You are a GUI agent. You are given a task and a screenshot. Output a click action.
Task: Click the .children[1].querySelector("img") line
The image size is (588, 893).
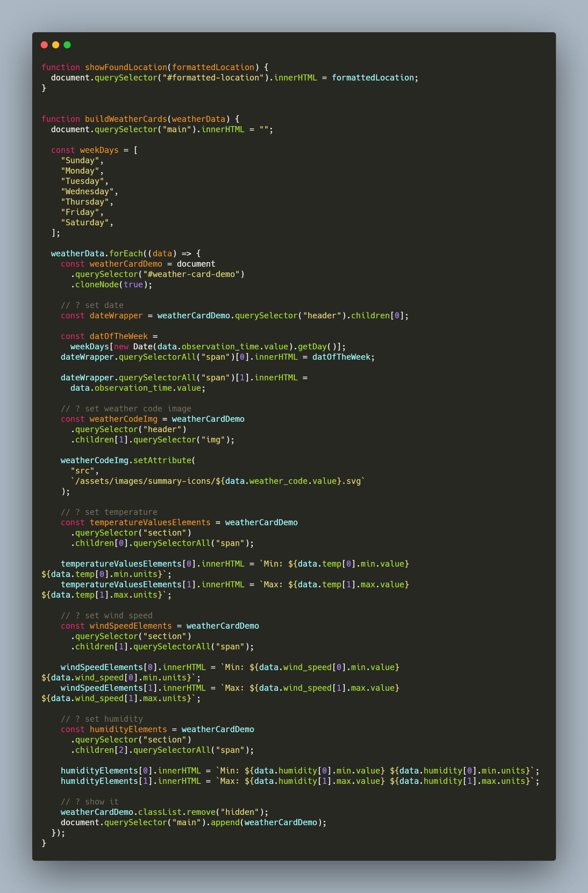point(152,439)
